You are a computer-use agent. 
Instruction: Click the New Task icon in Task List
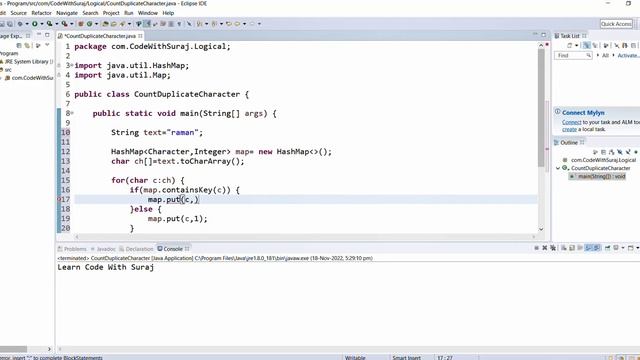click(570, 45)
